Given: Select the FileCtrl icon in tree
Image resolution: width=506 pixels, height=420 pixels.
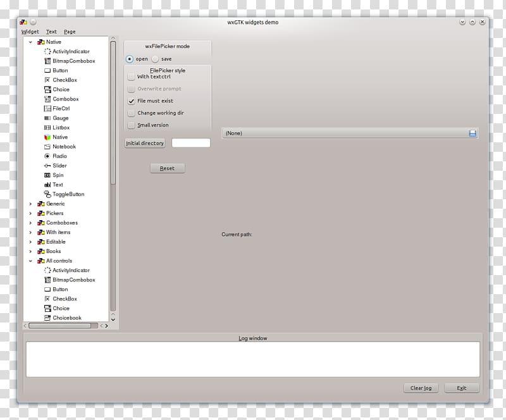Looking at the screenshot, I should coord(47,108).
